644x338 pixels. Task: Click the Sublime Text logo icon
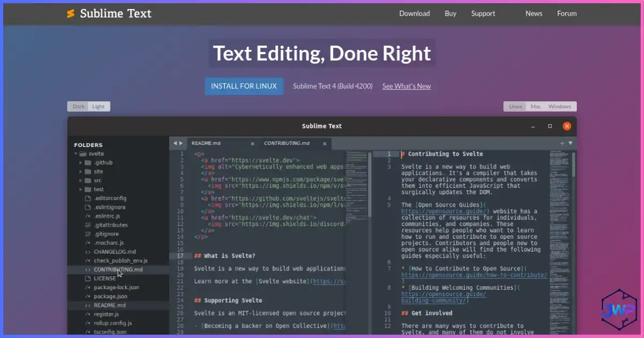tap(70, 13)
